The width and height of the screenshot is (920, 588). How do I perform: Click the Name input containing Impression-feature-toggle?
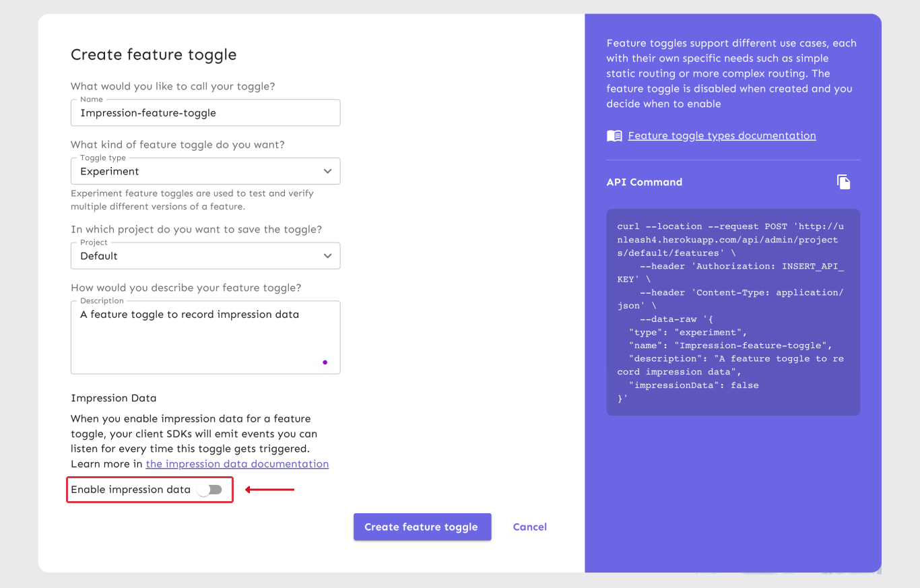(205, 112)
